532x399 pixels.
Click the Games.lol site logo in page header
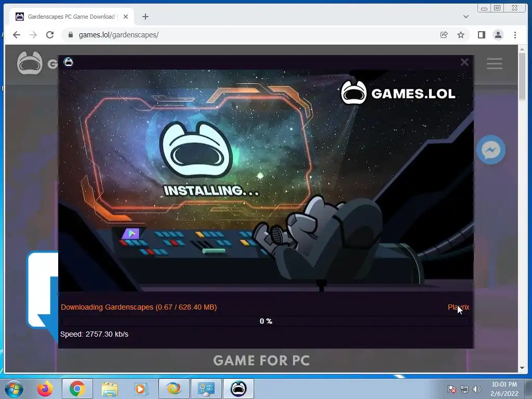(30, 63)
